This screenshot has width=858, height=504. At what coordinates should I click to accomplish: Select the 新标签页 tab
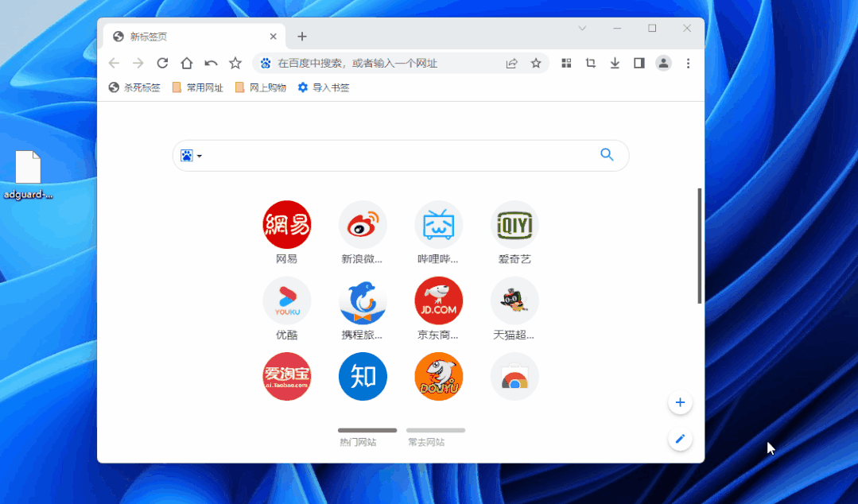pos(194,37)
